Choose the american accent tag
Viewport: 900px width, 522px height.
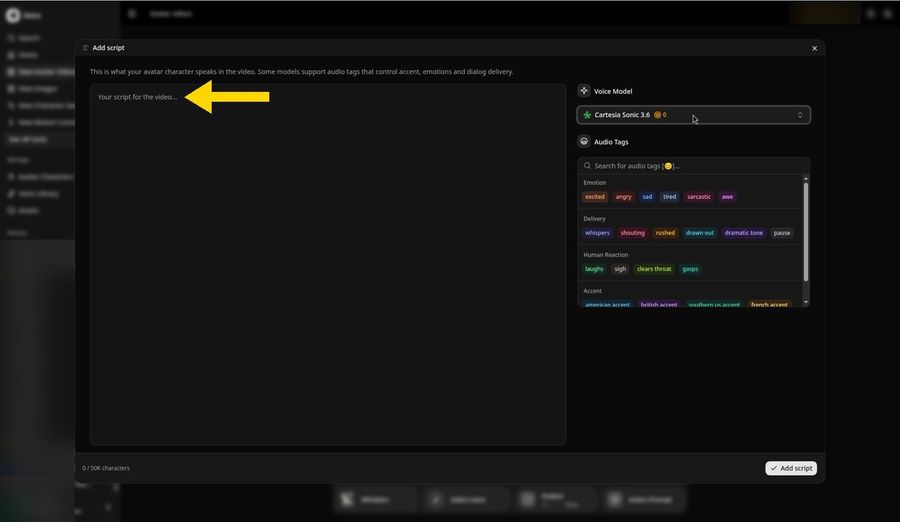(x=607, y=304)
